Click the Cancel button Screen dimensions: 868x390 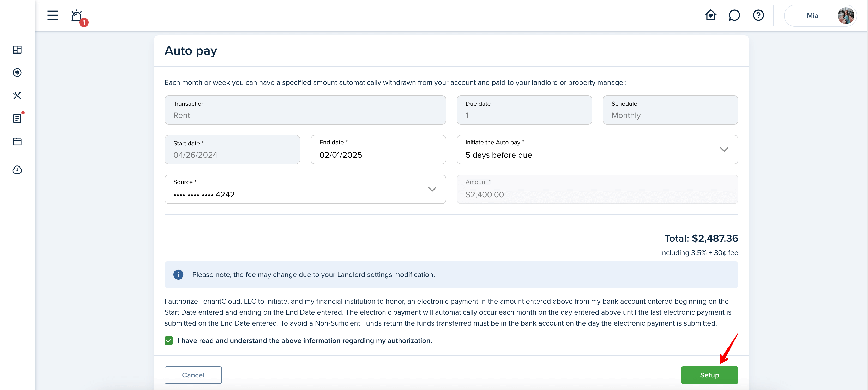pyautogui.click(x=193, y=375)
